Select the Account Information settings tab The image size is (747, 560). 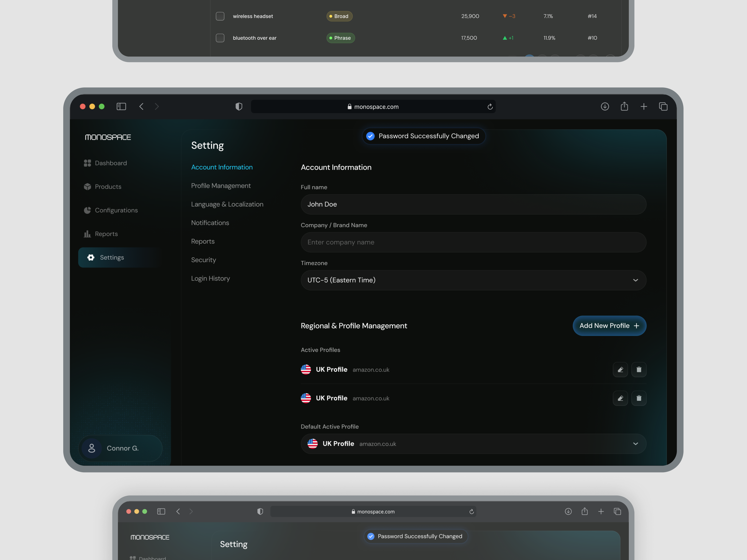coord(222,167)
